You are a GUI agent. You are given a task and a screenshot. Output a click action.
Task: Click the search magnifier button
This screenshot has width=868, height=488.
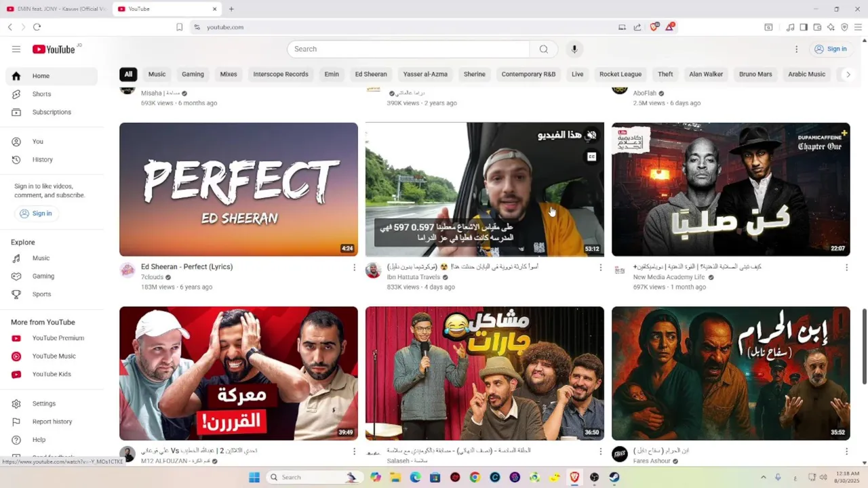point(544,49)
